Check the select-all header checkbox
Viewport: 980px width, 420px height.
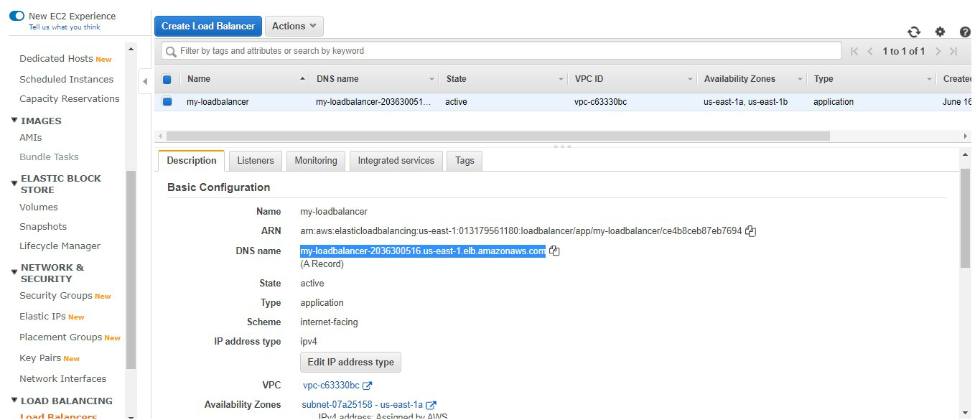click(167, 79)
